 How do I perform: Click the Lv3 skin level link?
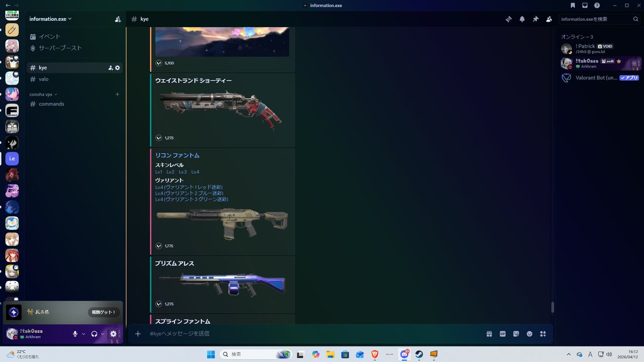(x=183, y=172)
